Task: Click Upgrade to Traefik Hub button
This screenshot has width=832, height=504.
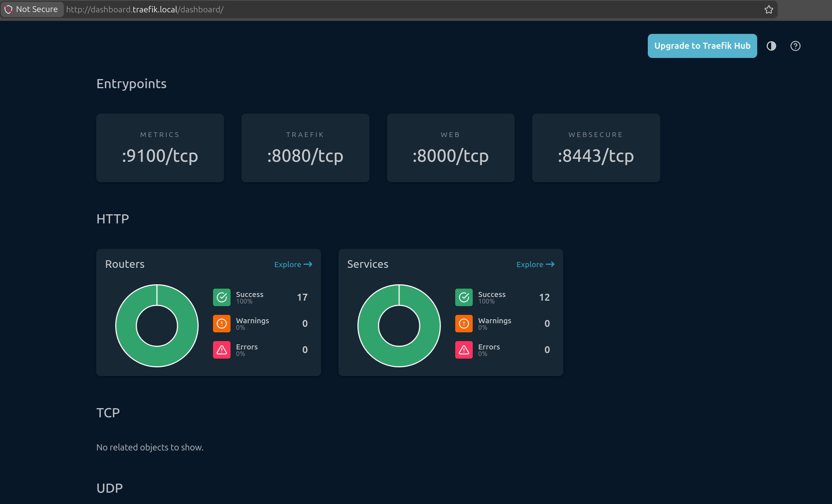Action: (x=702, y=46)
